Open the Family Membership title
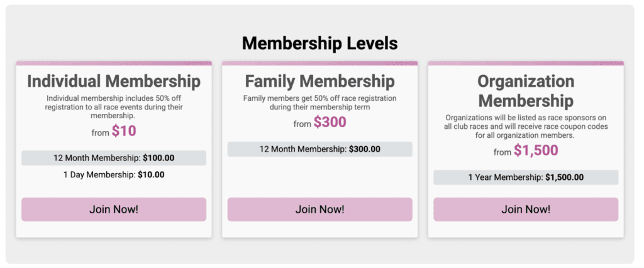 pyautogui.click(x=319, y=81)
